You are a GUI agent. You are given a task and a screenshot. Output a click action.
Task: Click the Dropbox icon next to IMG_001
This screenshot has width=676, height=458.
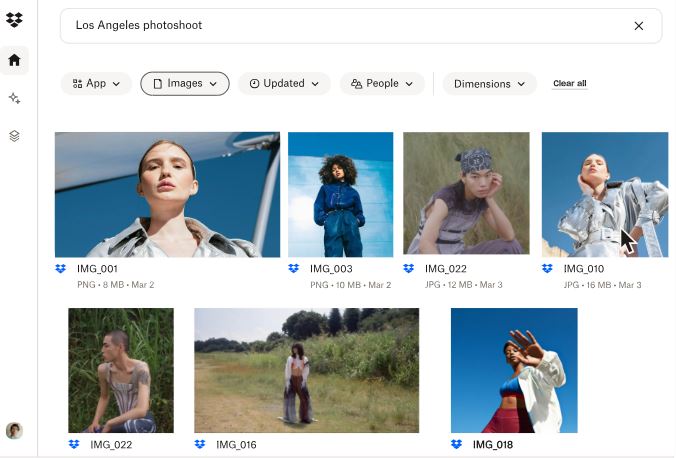pos(61,269)
